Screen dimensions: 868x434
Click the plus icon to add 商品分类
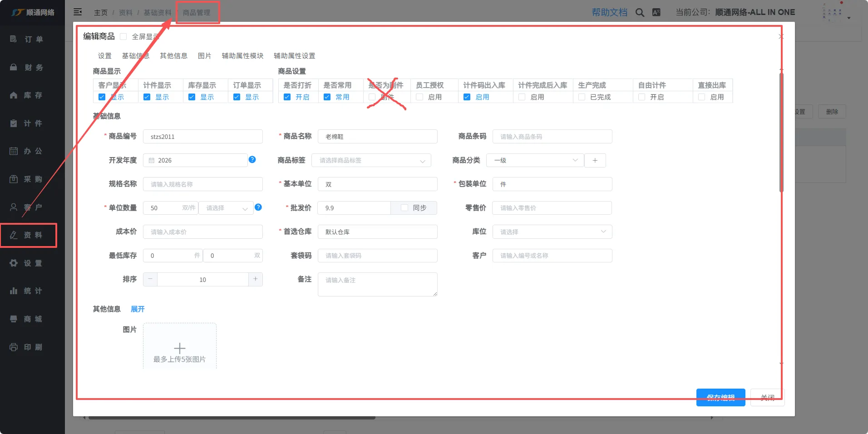click(x=595, y=160)
